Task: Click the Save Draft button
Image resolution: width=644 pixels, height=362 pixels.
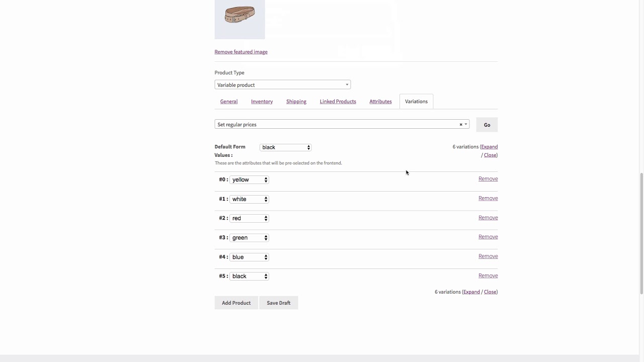Action: 278,303
